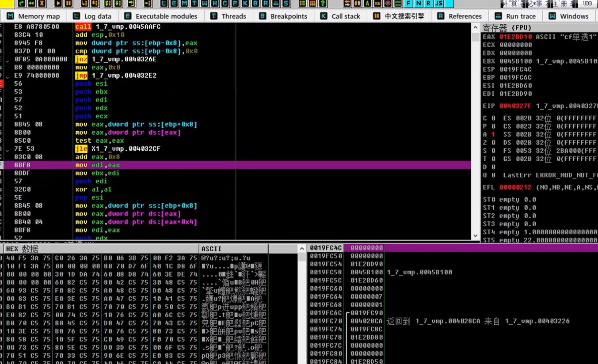Click the green question mark help icon
This screenshot has width=598, height=364.
coord(323,4)
